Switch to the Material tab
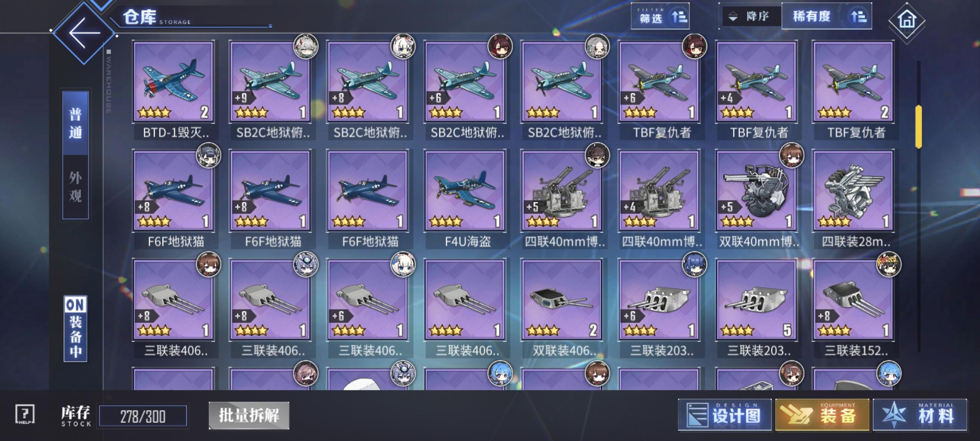This screenshot has height=441, width=980. coord(920,415)
